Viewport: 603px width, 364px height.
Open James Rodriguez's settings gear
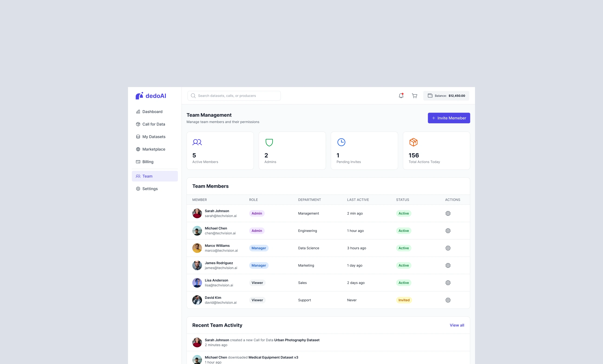pos(448,265)
